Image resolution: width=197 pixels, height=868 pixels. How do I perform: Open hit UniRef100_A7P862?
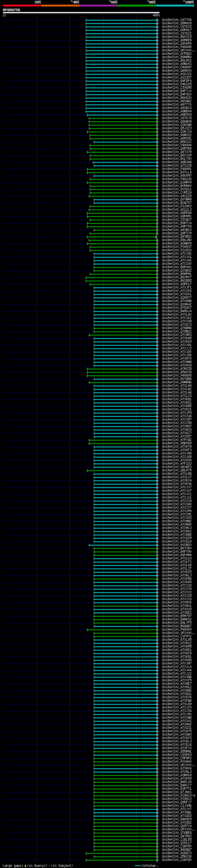tap(177, 54)
